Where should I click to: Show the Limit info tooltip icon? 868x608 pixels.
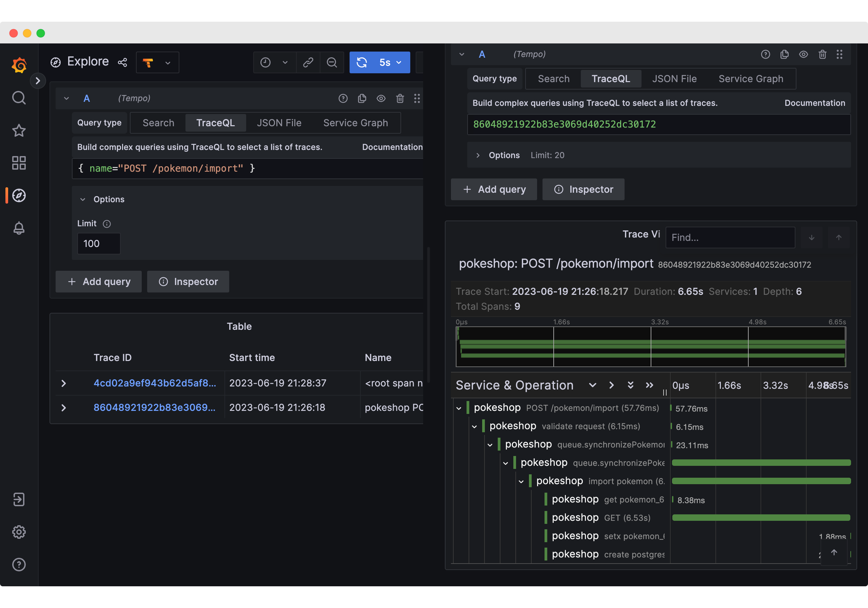[107, 224]
